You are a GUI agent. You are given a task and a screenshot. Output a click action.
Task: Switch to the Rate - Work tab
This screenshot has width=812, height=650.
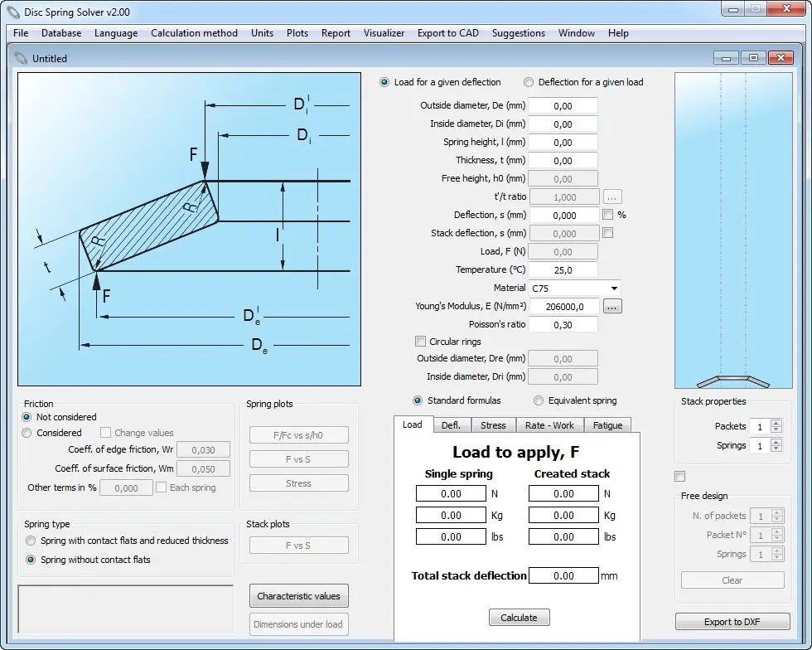point(549,425)
